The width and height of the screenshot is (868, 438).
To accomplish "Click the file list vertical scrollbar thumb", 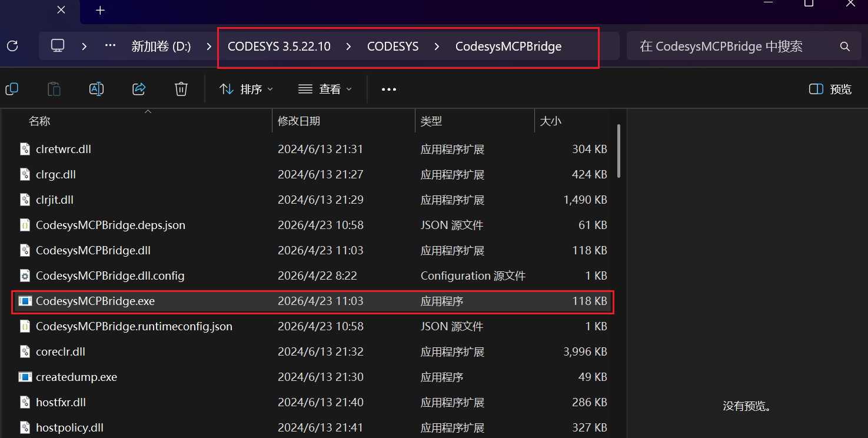I will (x=618, y=150).
